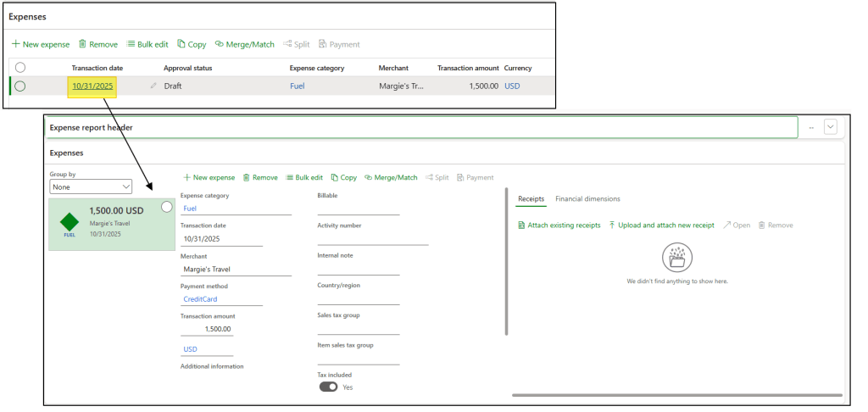Viewport: 868px width, 412px height.
Task: Click Attach existing receipts
Action: 559,225
